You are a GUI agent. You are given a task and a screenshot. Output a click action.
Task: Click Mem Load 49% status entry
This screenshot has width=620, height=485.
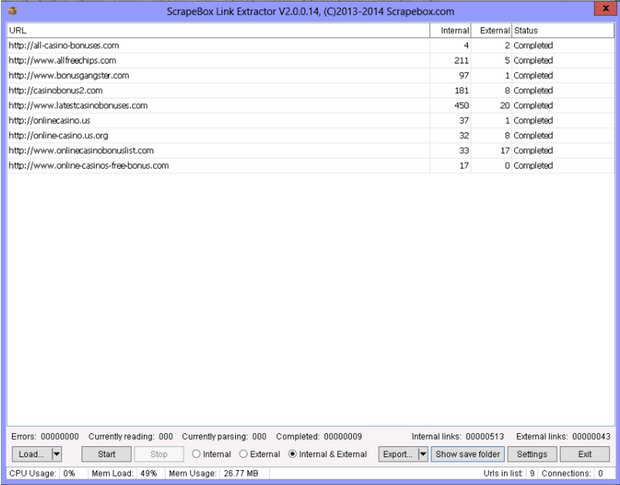point(124,473)
